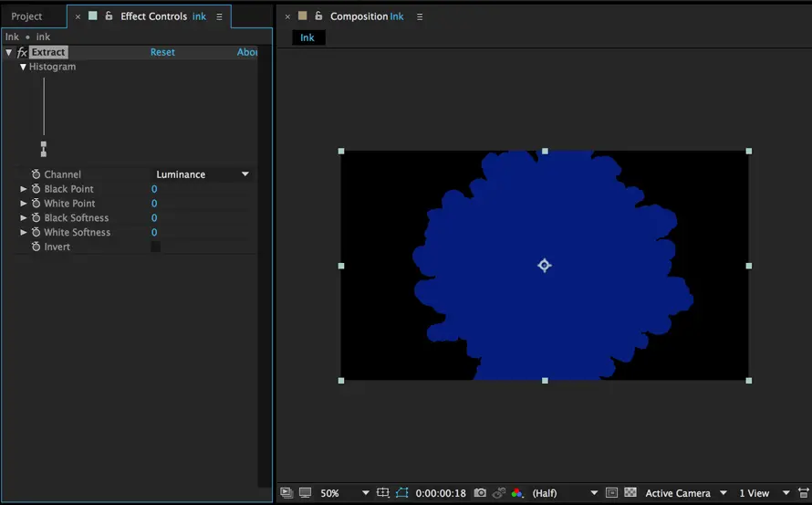Expand the Black Softness property

[24, 217]
